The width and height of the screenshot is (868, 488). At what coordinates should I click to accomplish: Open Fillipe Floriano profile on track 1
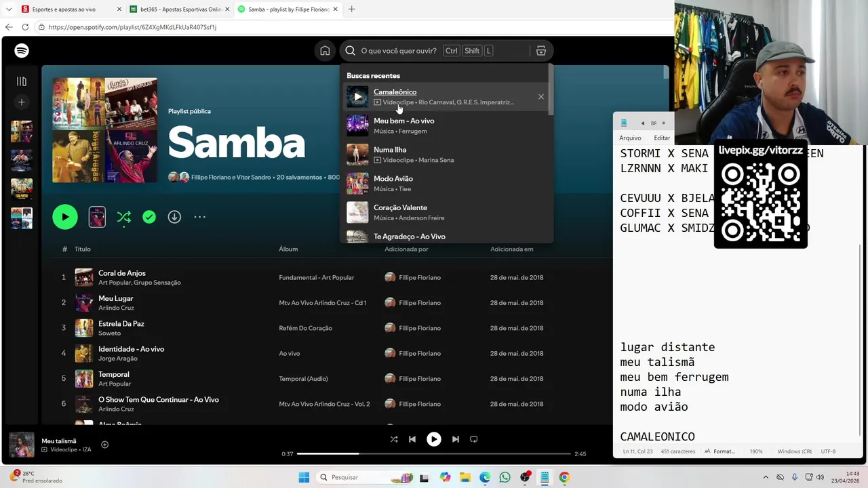419,277
